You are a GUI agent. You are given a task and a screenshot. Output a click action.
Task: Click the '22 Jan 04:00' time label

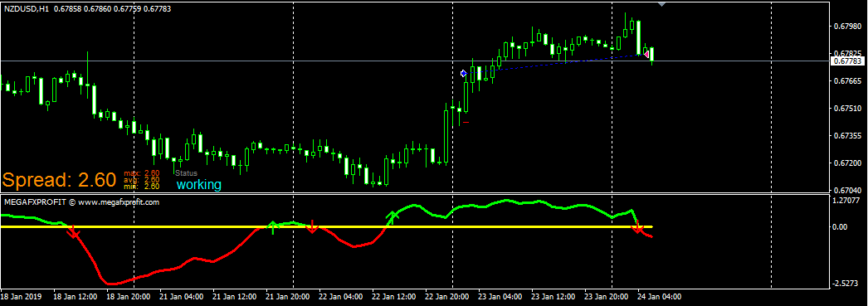[x=341, y=297]
